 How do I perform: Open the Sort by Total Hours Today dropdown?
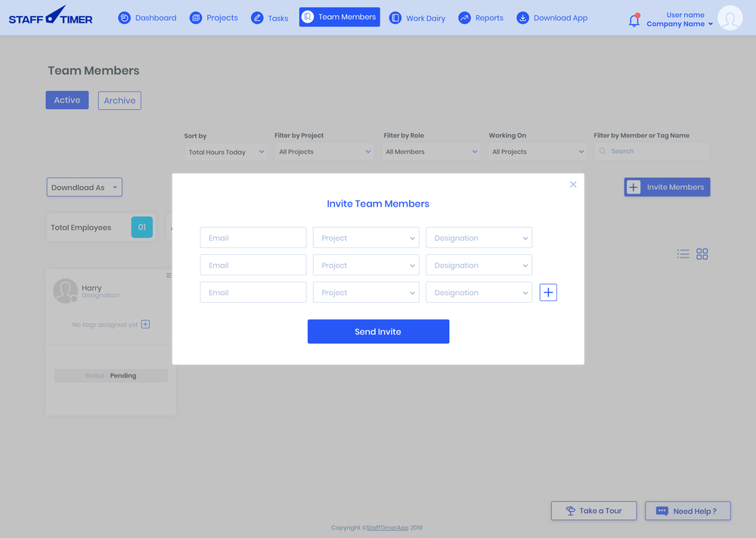point(226,151)
